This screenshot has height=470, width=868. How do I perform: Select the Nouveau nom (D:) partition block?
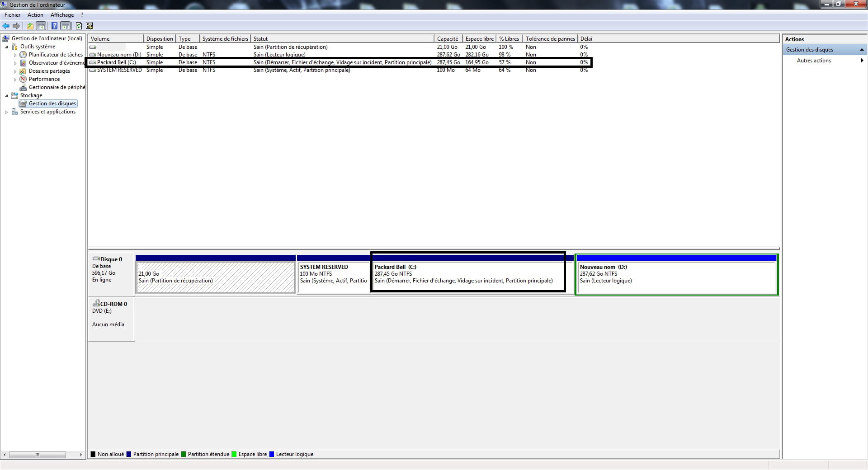pyautogui.click(x=677, y=275)
